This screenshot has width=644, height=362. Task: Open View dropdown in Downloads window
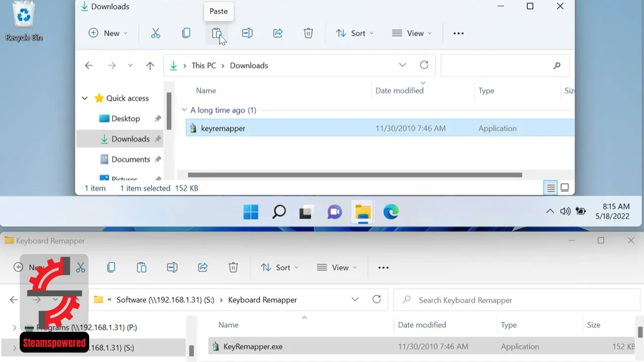point(412,33)
